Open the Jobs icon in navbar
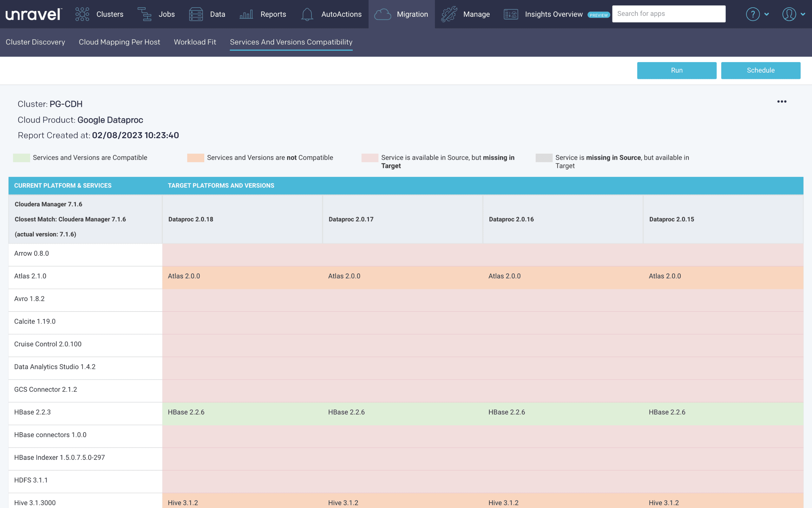The image size is (812, 508). [145, 14]
